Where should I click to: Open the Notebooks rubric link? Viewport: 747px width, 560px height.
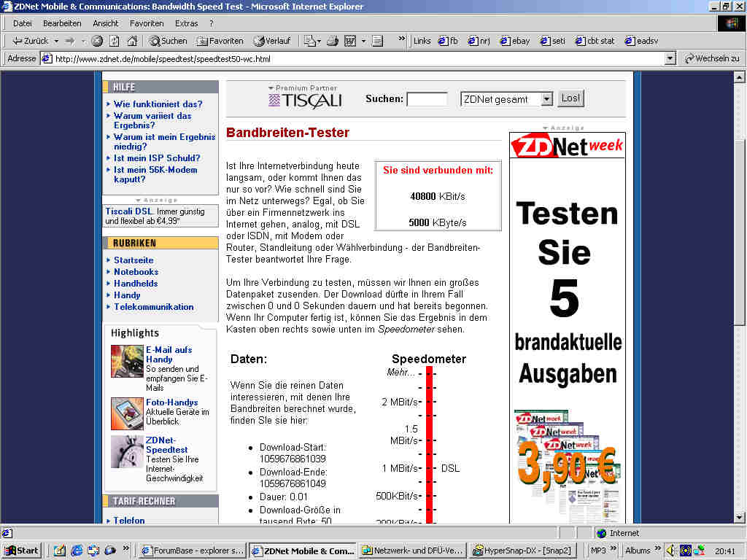click(x=136, y=272)
